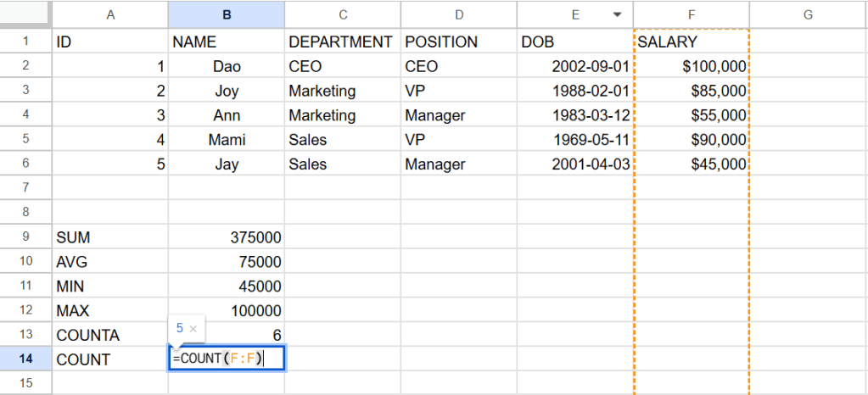Click the SUM result cell showing 375000

(226, 238)
